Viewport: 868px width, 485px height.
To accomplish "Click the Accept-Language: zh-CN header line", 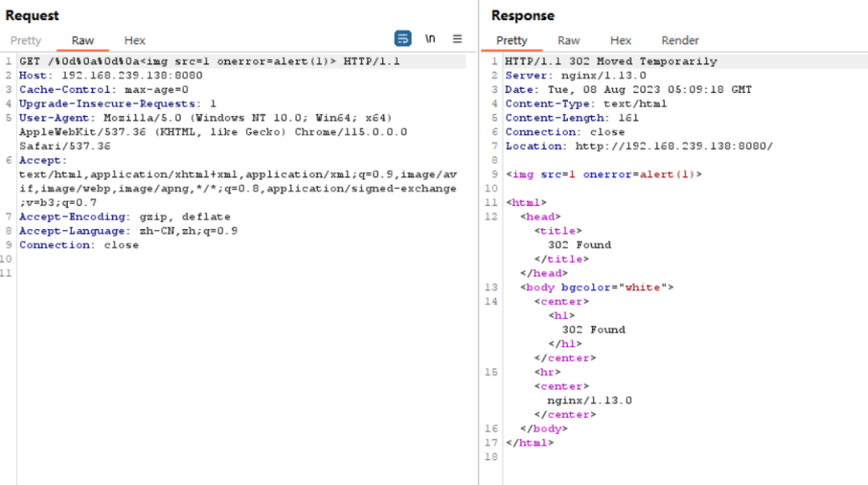I will point(129,231).
